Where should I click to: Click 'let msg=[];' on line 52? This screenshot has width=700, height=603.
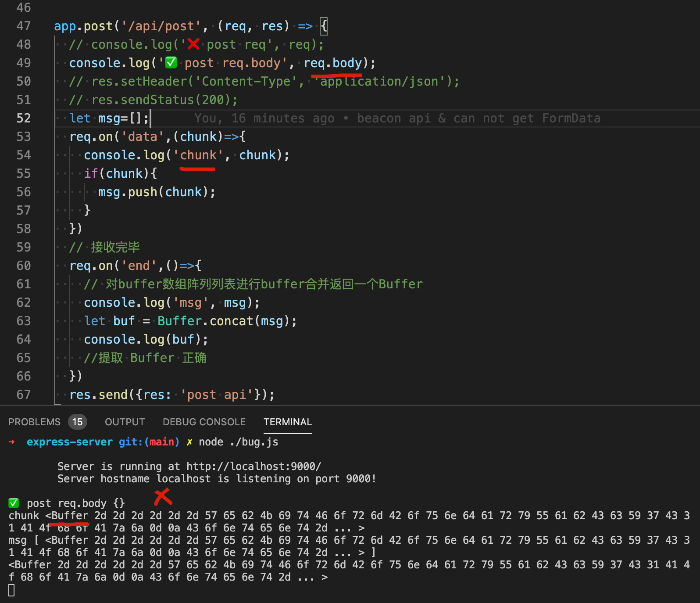[109, 118]
